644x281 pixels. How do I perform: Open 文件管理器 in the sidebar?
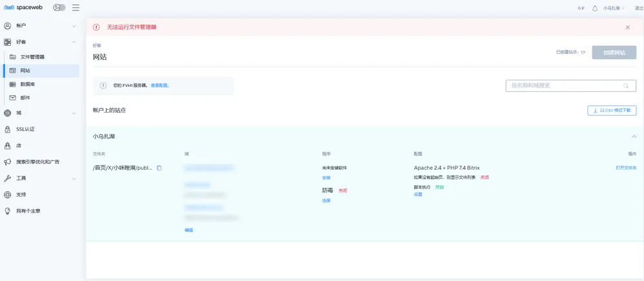32,57
